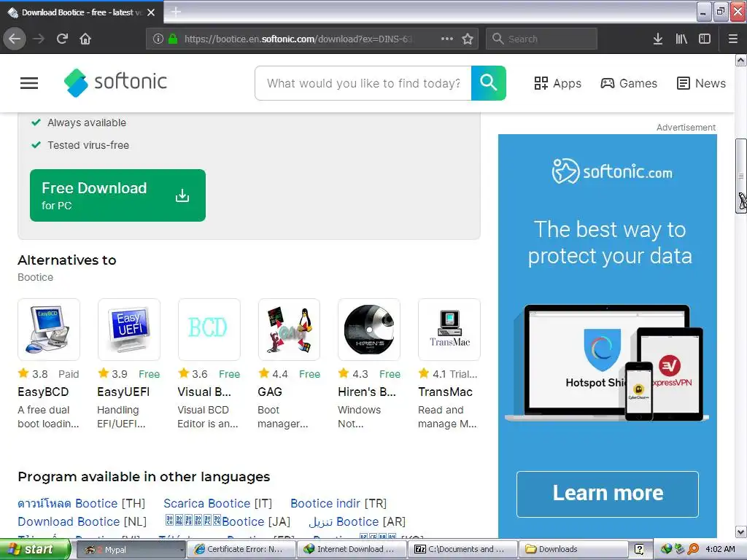
Task: Open the EasyUEFI title link
Action: click(x=123, y=392)
